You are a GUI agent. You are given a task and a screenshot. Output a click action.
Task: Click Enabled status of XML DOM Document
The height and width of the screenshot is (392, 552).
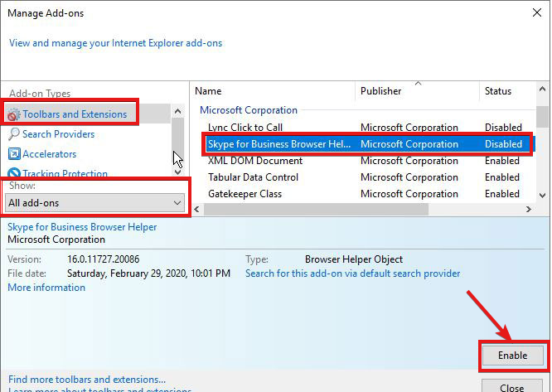coord(502,161)
